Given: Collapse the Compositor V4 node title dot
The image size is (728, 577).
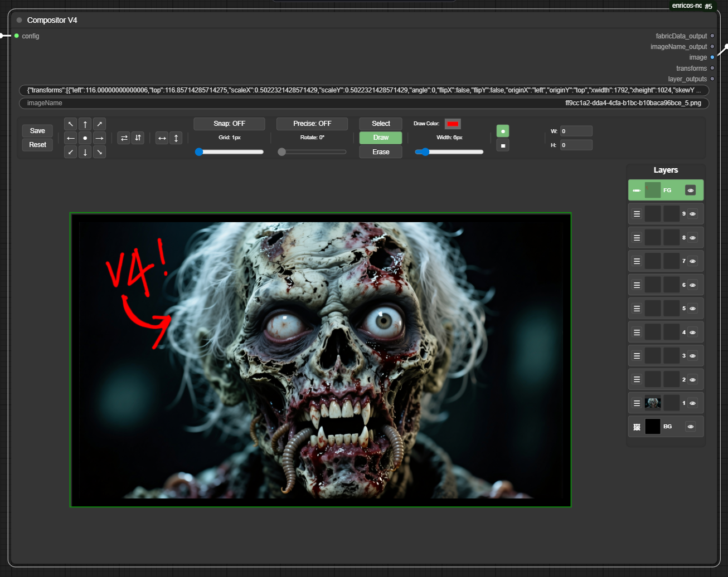Looking at the screenshot, I should click(x=19, y=20).
